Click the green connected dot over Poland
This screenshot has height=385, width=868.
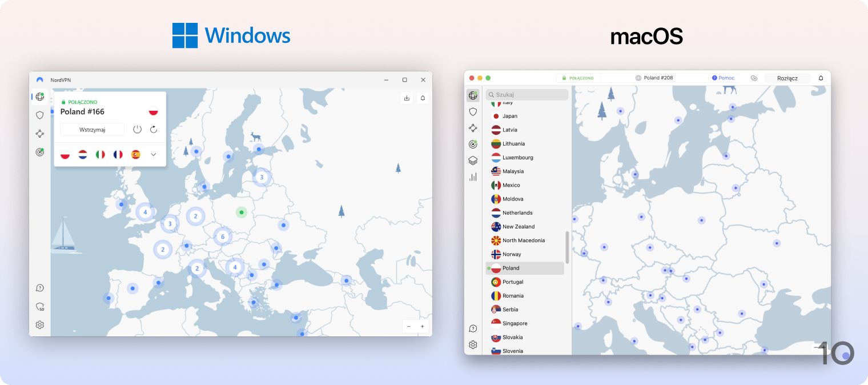click(242, 212)
